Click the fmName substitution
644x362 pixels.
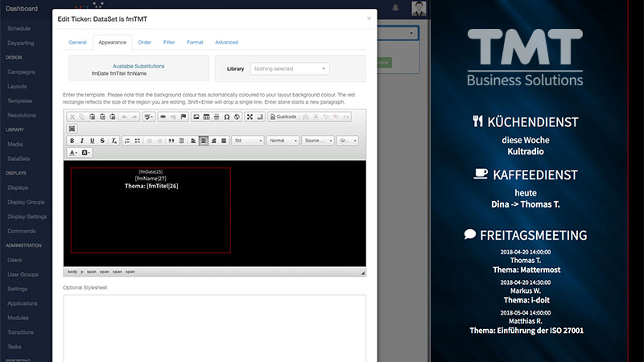(x=137, y=73)
